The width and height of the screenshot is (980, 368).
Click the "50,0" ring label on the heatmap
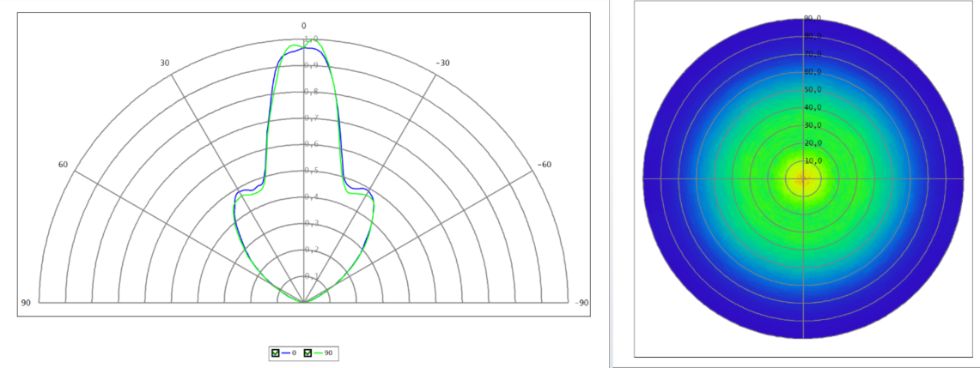tap(813, 90)
